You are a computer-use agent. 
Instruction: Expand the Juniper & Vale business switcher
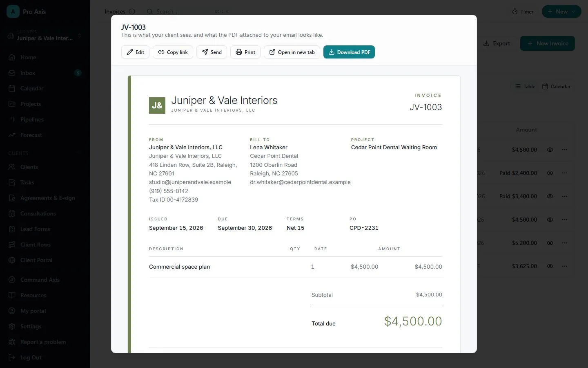(x=45, y=36)
